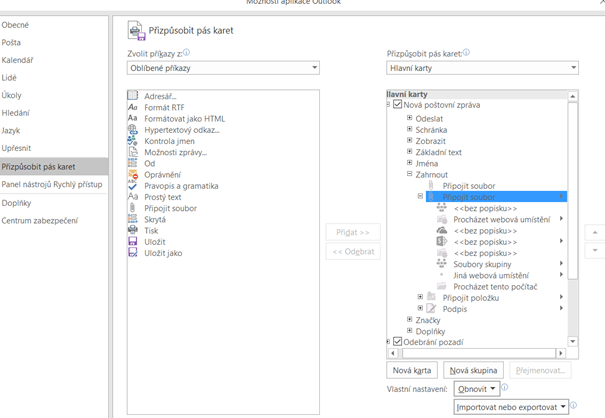Click the Připojit soubor paperclip in commands list
The image size is (605, 418).
(x=133, y=208)
